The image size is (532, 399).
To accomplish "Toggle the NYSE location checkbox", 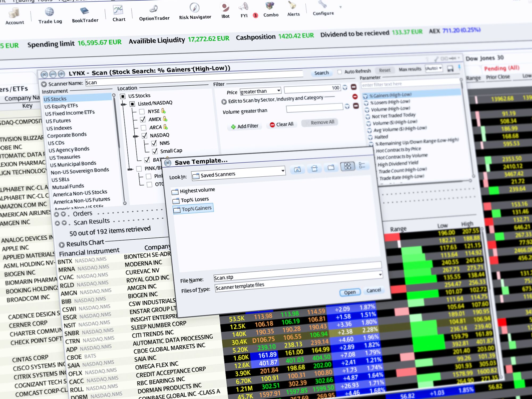I will [142, 111].
